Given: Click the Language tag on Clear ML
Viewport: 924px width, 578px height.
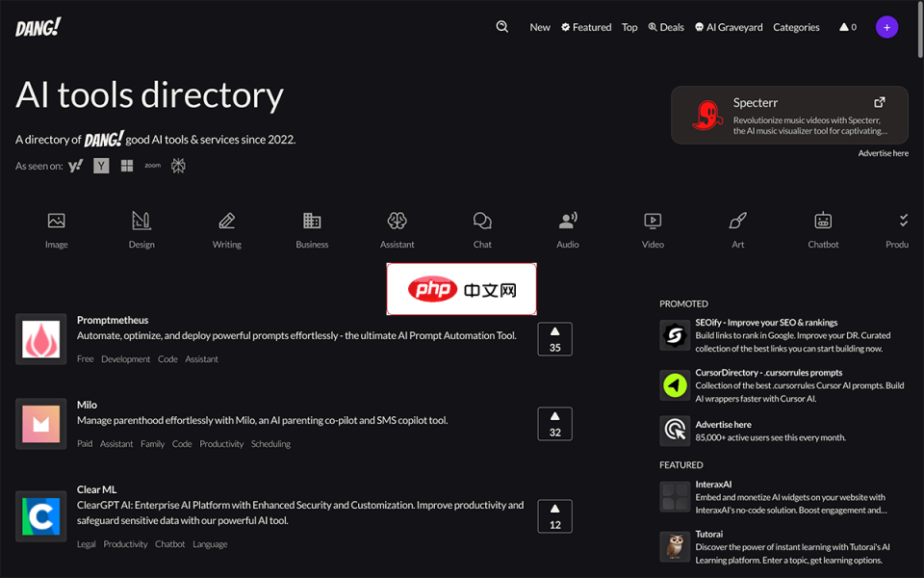Looking at the screenshot, I should [210, 543].
